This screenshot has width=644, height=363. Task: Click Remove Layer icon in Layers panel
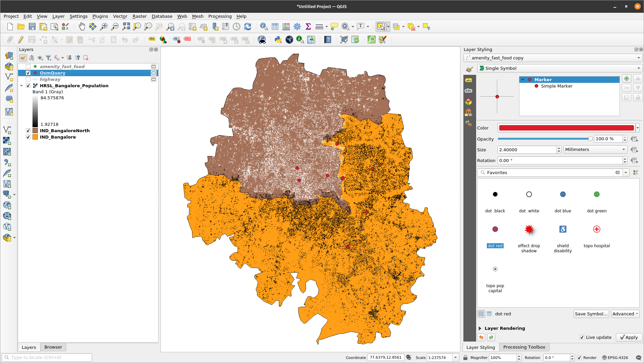click(86, 58)
